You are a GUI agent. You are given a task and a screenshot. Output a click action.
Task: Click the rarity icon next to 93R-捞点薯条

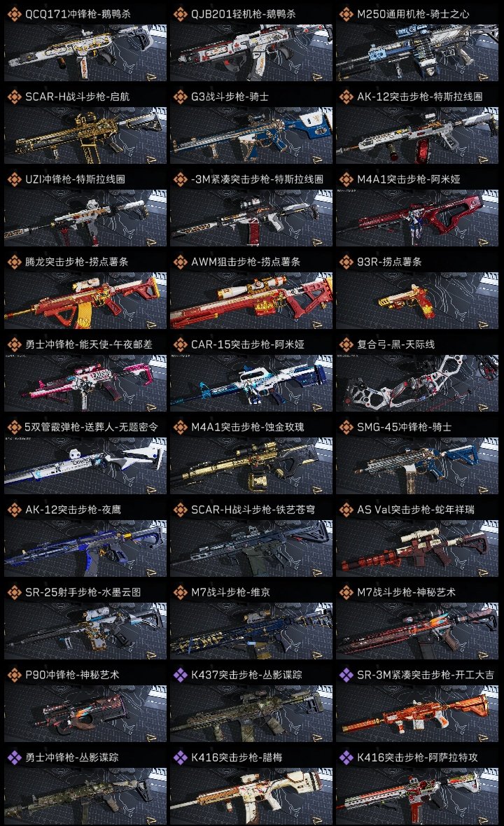pos(346,262)
